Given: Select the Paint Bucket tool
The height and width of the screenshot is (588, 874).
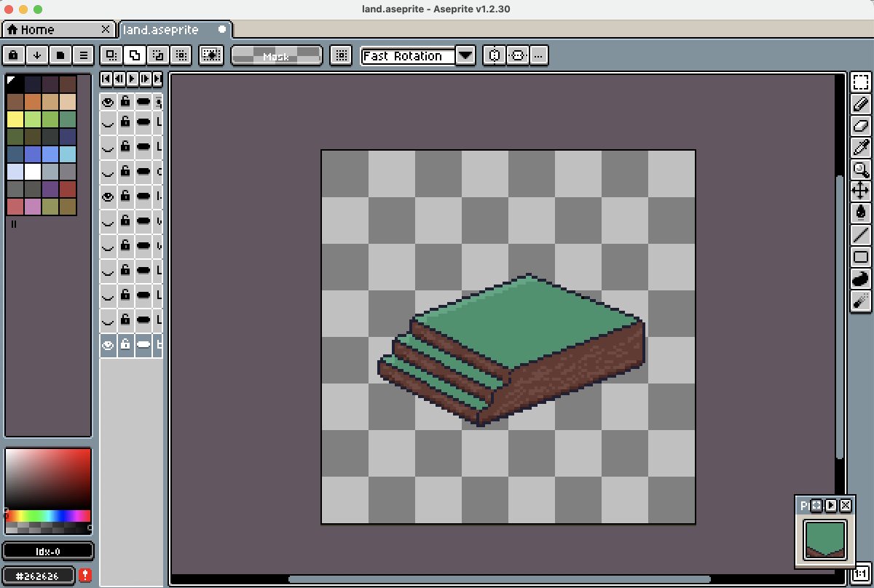Looking at the screenshot, I should [x=861, y=213].
